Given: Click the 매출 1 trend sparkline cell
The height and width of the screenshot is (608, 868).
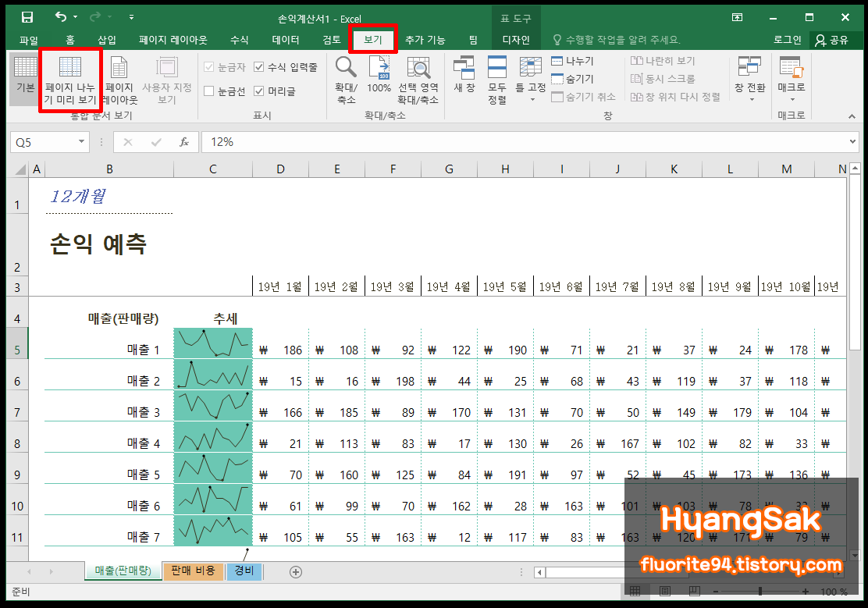Looking at the screenshot, I should point(213,343).
